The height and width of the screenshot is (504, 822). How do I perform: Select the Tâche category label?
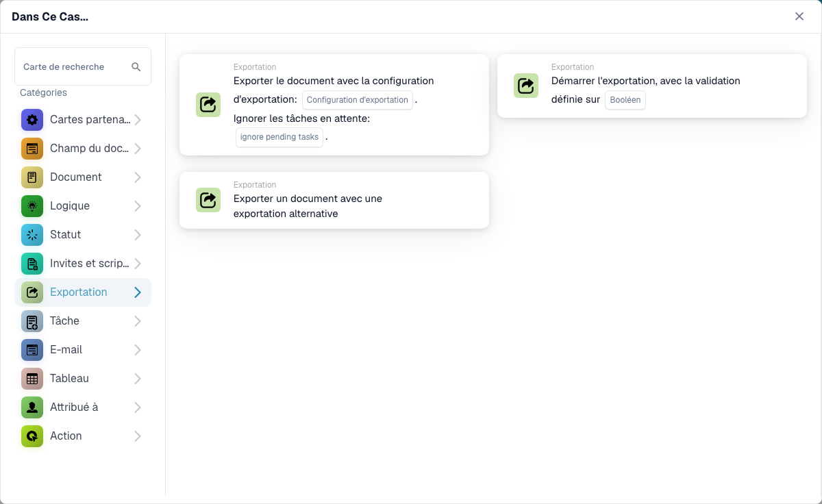click(65, 321)
